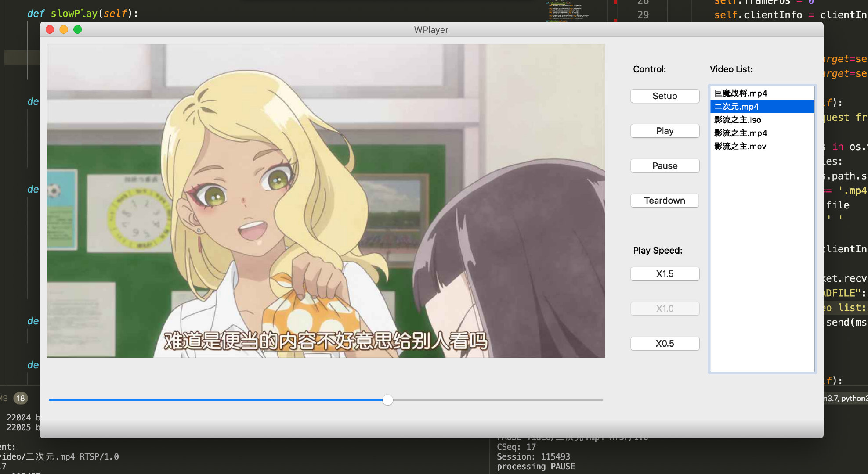Click the 'Control:' label

tap(649, 69)
